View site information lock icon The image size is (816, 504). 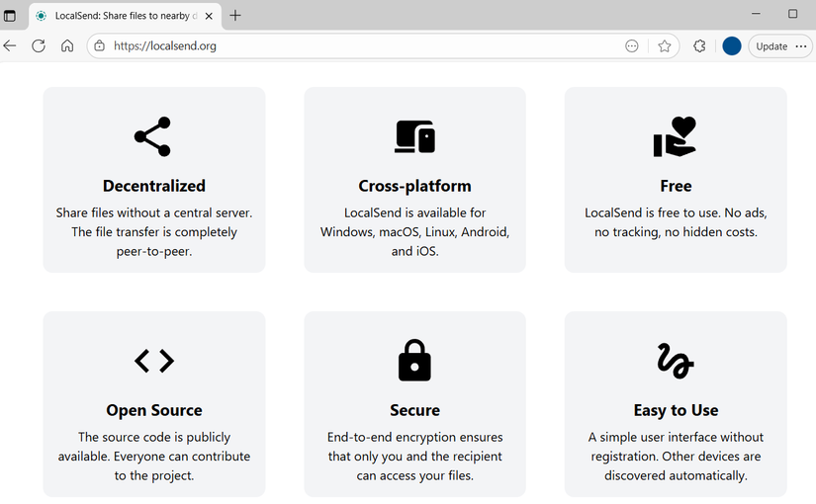tap(98, 45)
